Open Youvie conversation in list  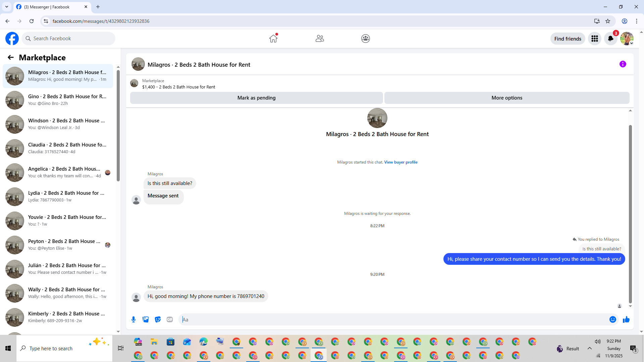(x=58, y=221)
